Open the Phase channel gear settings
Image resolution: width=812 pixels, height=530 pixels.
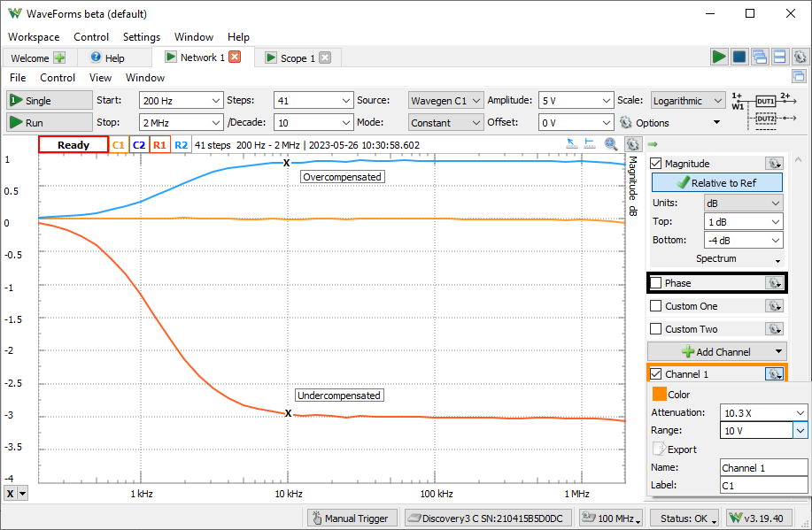point(774,283)
